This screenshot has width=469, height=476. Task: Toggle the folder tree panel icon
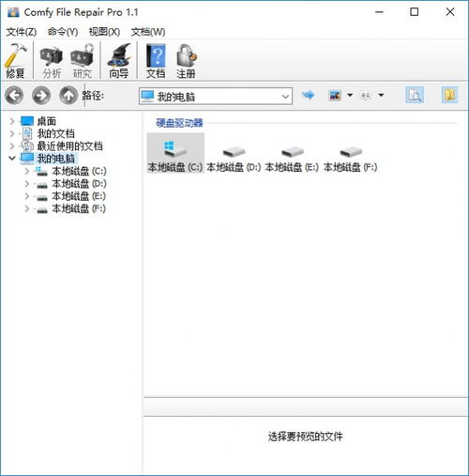(449, 95)
